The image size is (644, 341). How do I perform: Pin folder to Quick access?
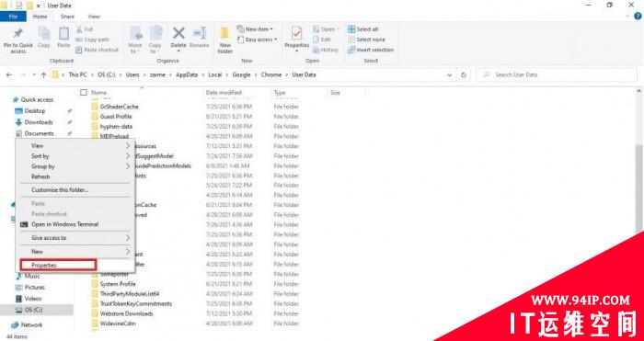pos(18,40)
